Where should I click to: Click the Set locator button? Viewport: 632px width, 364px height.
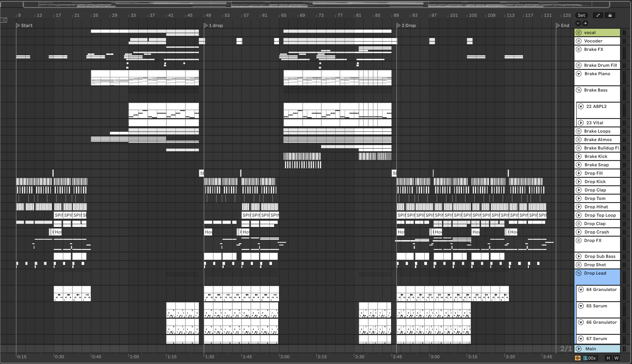581,15
